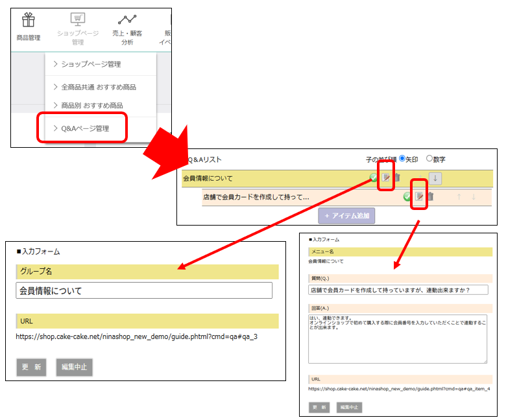The image size is (506, 420).
Task: Click the 売上・顧客分析 line graph icon
Action: [127, 20]
